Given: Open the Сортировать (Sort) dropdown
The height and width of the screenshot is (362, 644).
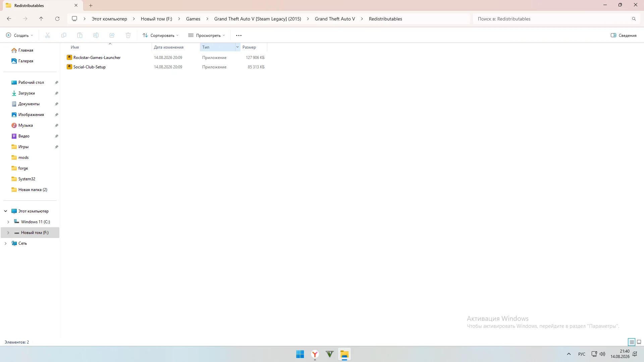Looking at the screenshot, I should click(x=161, y=35).
